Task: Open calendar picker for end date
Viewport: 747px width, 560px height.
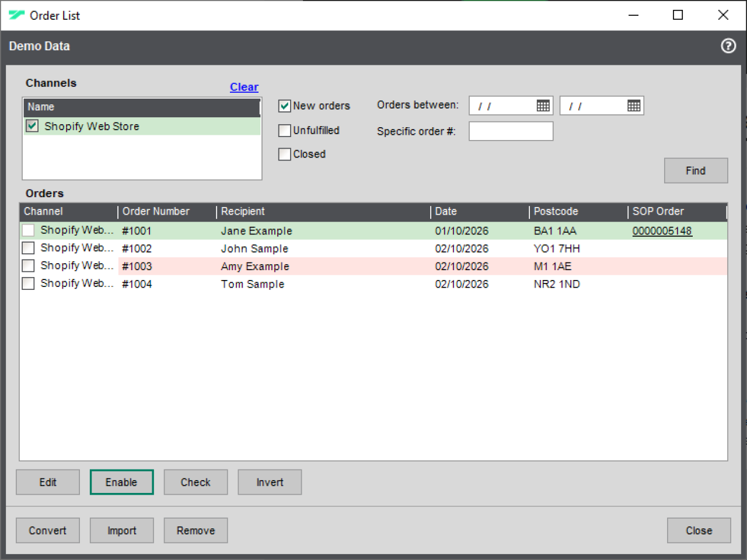Action: pyautogui.click(x=634, y=106)
